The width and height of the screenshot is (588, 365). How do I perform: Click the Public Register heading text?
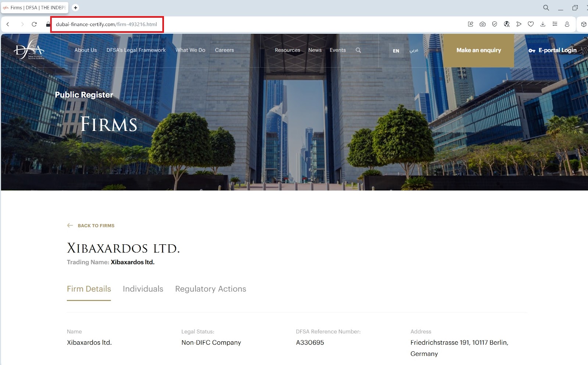point(84,95)
